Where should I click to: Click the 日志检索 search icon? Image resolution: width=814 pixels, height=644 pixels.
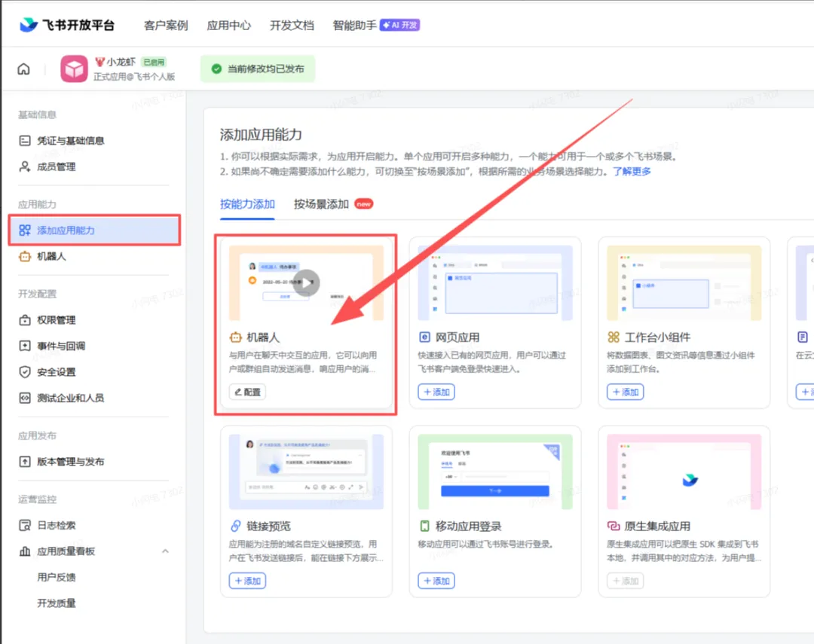pos(24,525)
